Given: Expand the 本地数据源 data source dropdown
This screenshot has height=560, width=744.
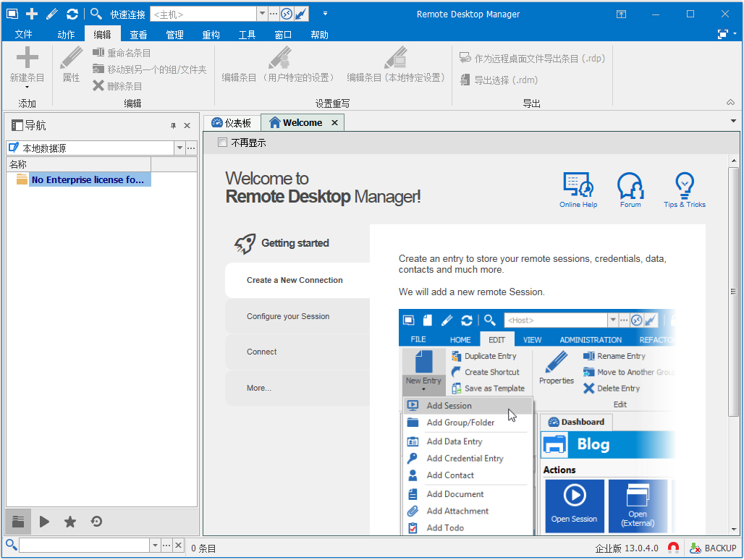Looking at the screenshot, I should pos(179,148).
